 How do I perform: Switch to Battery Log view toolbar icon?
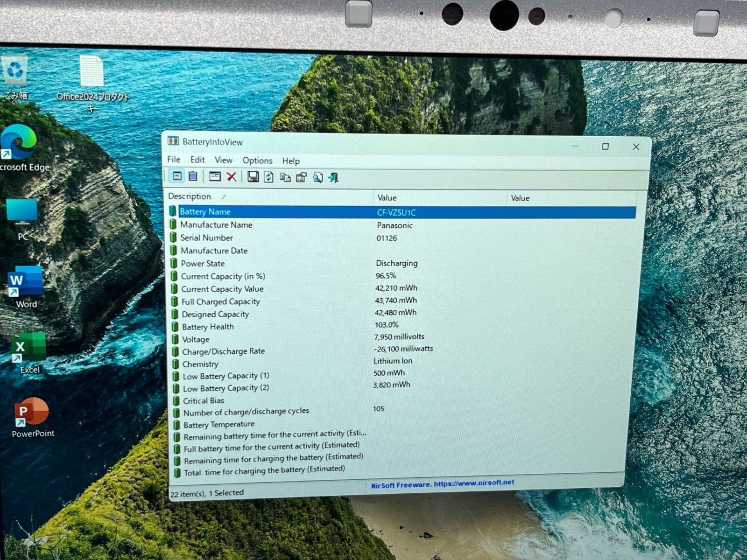point(193,176)
